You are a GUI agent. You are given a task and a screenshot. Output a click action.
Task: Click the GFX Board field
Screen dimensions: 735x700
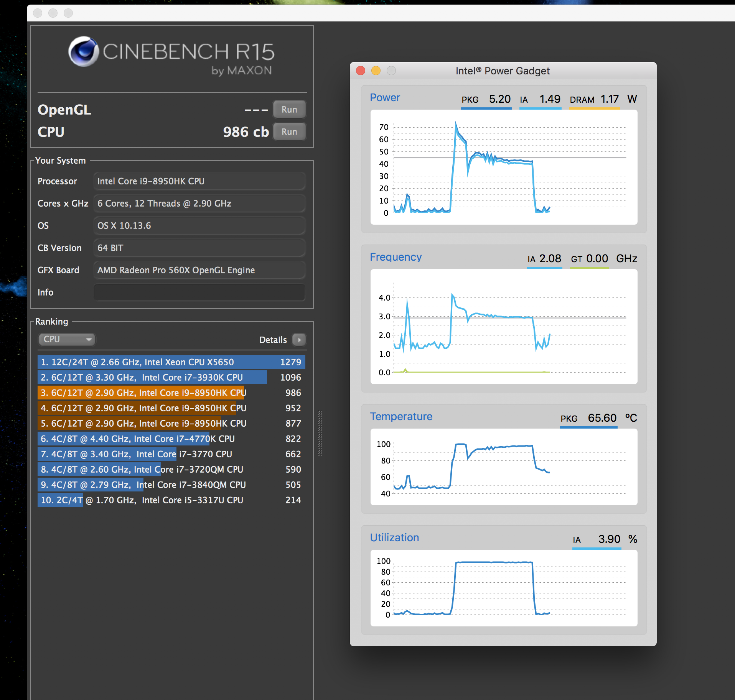(199, 270)
